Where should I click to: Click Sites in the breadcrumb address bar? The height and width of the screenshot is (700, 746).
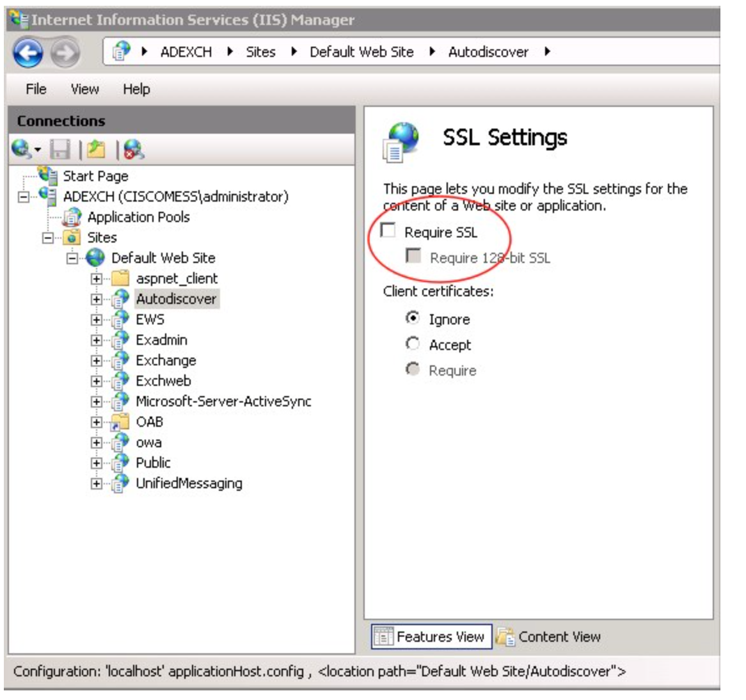[260, 52]
